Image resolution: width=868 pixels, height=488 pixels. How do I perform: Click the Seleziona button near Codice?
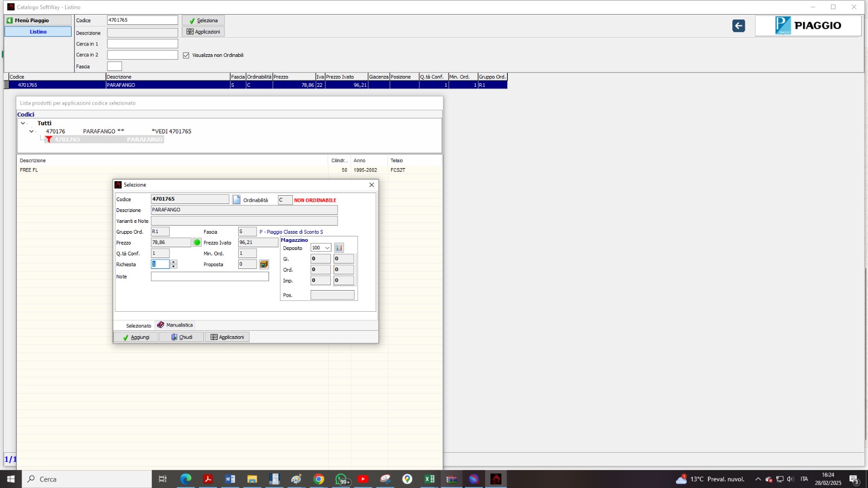pyautogui.click(x=203, y=21)
